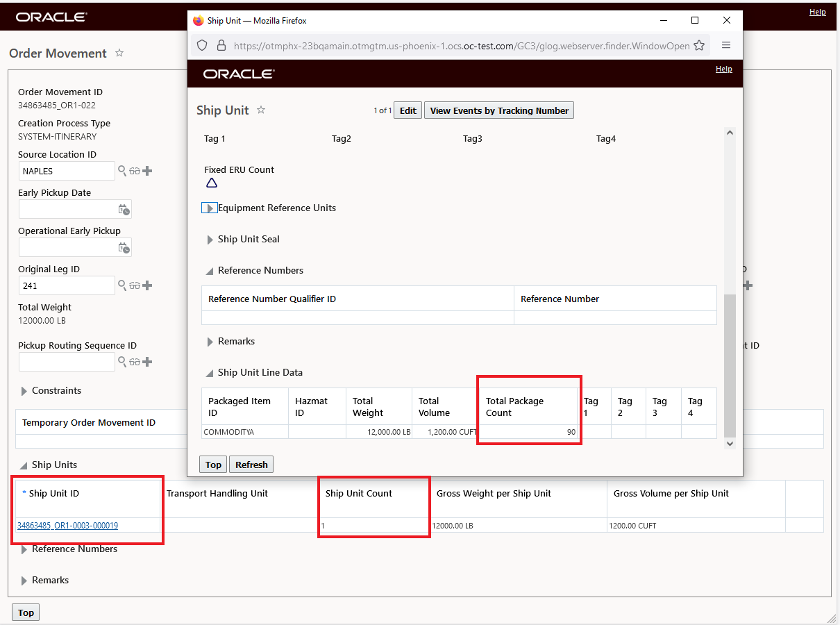Click Edit button in Ship Unit popup
Viewport: 840px width, 625px height.
[408, 110]
